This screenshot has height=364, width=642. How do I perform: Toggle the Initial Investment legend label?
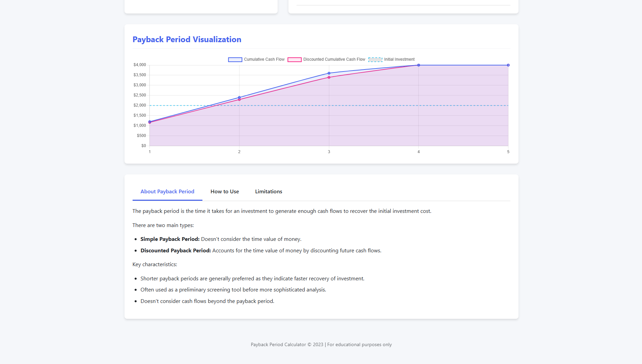399,59
